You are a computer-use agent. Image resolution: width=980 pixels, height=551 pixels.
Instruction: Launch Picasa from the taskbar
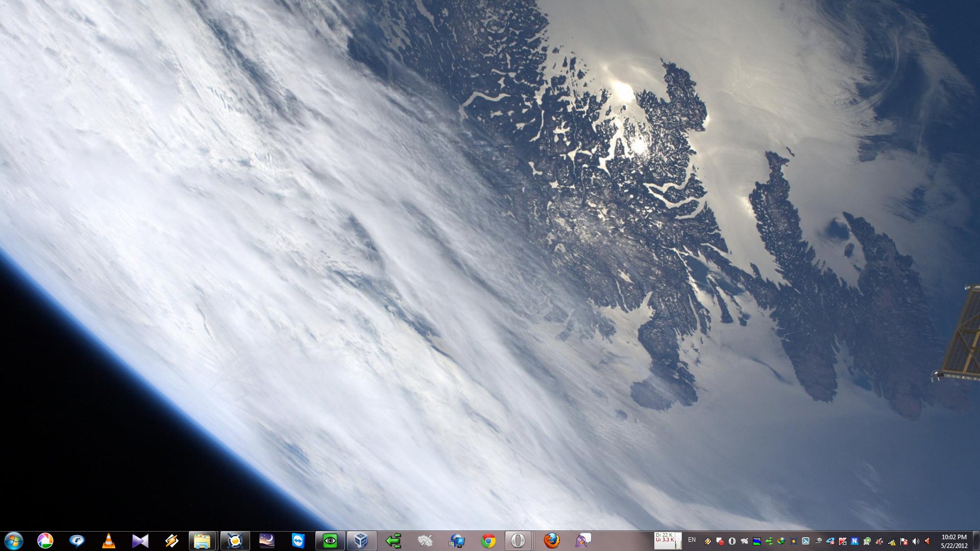tap(45, 541)
